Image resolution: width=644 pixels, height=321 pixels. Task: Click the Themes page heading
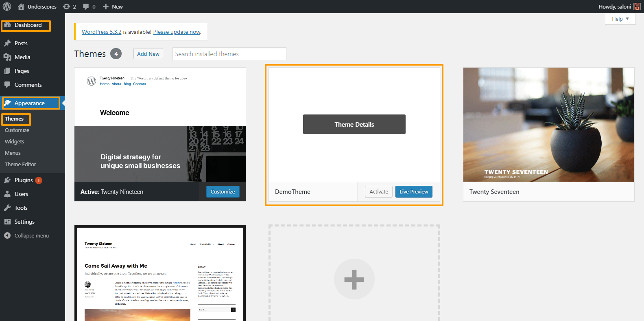90,54
